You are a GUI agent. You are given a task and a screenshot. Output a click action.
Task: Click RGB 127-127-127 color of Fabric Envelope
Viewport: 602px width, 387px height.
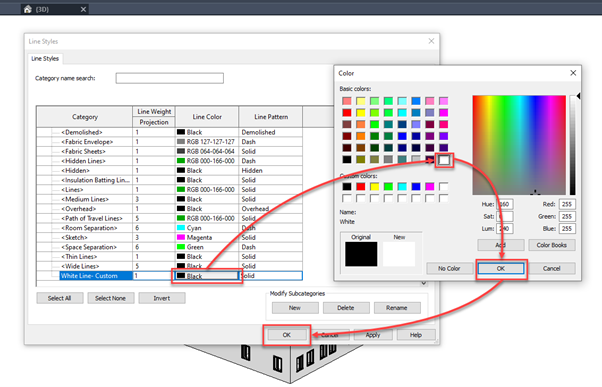click(207, 142)
